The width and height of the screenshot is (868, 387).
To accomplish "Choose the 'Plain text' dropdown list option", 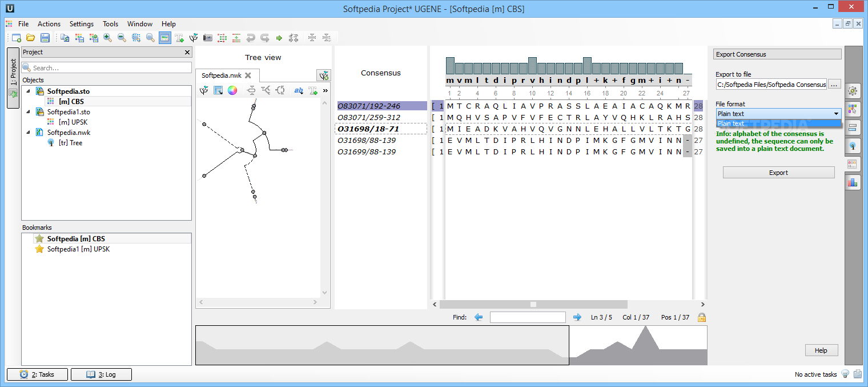I will (778, 123).
